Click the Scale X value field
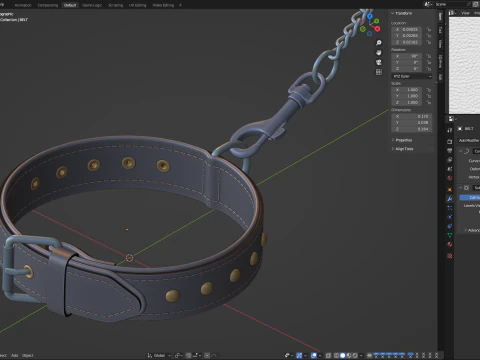The height and width of the screenshot is (360, 480). pos(407,90)
